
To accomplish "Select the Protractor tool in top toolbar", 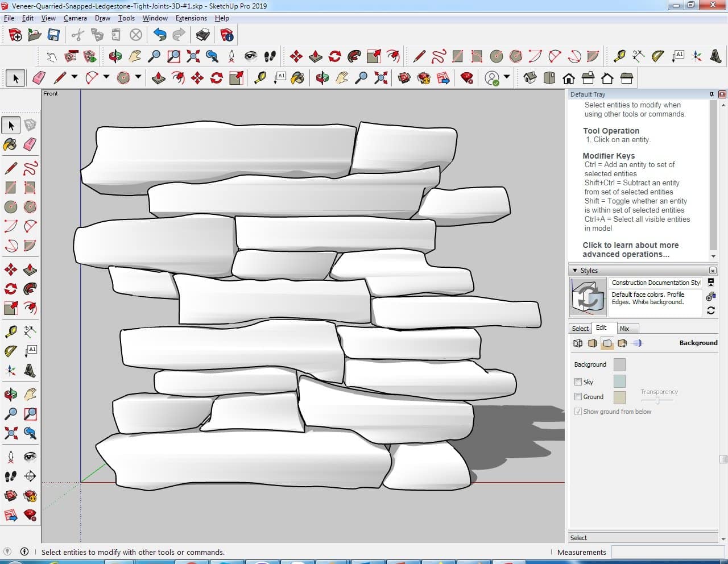I will coord(658,56).
